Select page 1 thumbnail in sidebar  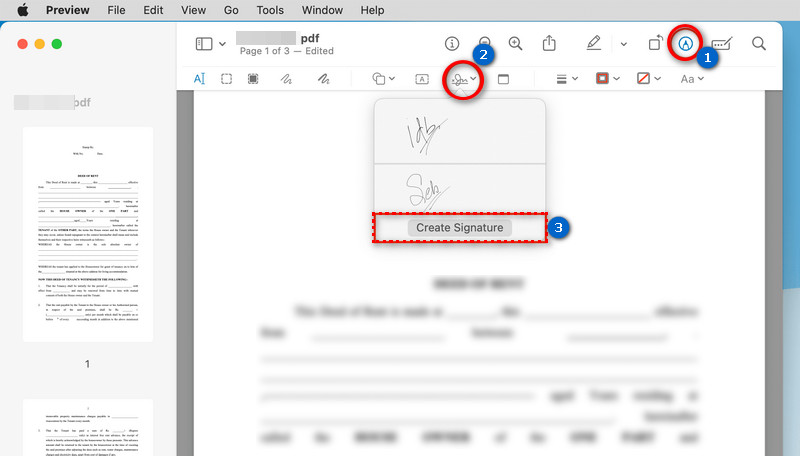(x=88, y=234)
